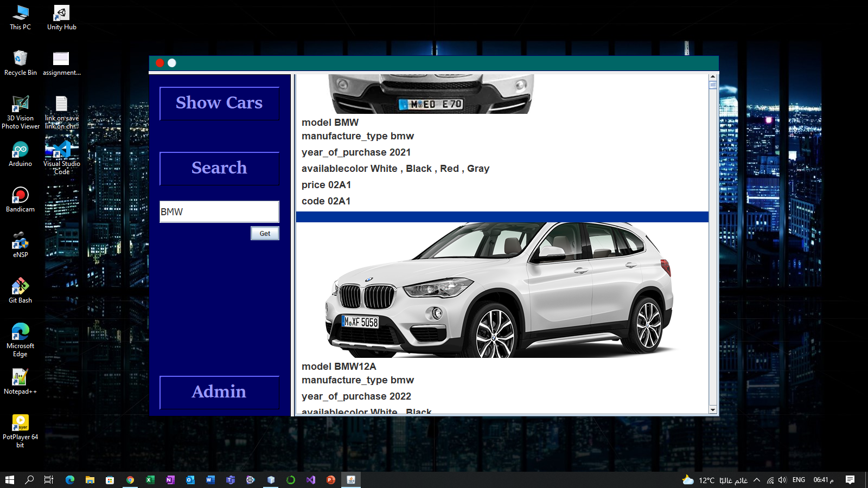Toggle the speaker volume in the system tray
The width and height of the screenshot is (868, 488).
coord(782,480)
